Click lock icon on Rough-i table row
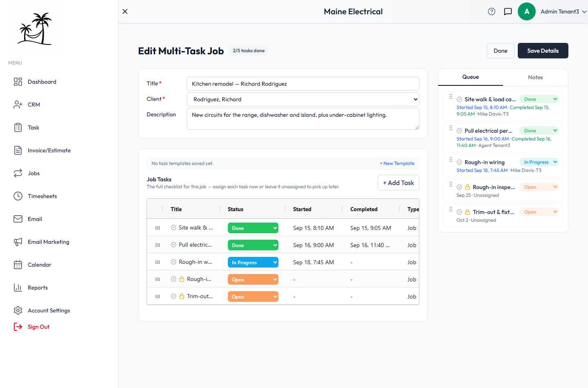The image size is (588, 388). click(x=182, y=279)
